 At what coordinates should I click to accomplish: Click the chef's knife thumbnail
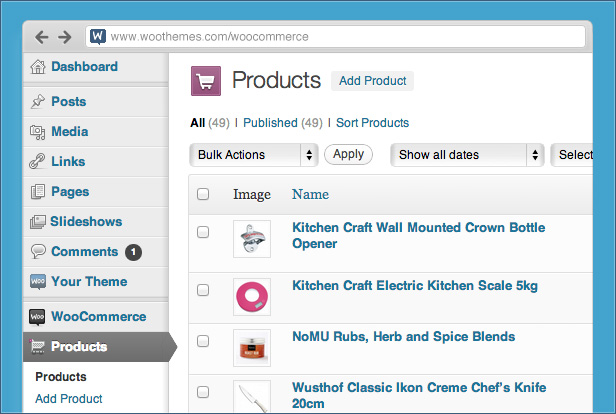tap(252, 396)
